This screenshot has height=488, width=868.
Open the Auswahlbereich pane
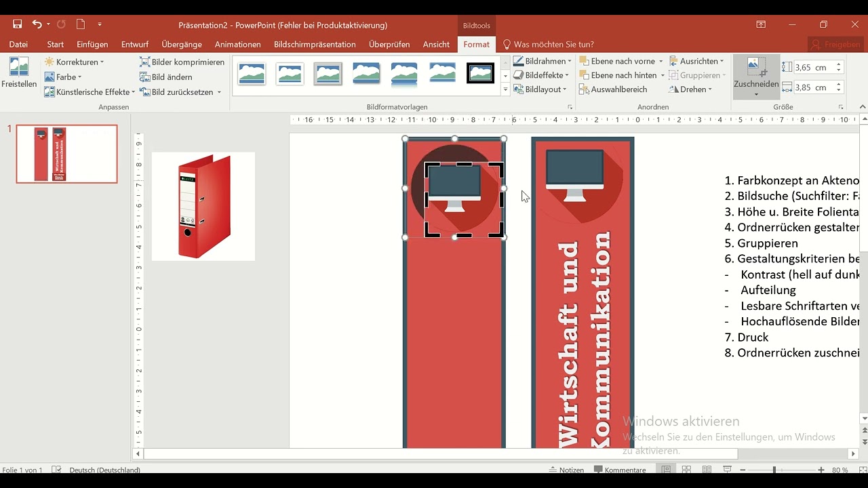613,89
